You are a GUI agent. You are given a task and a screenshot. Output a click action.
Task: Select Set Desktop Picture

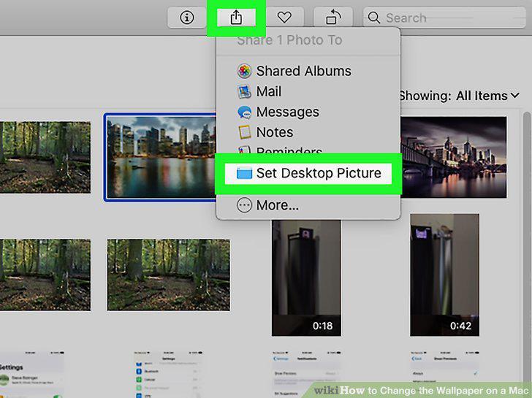click(x=308, y=173)
